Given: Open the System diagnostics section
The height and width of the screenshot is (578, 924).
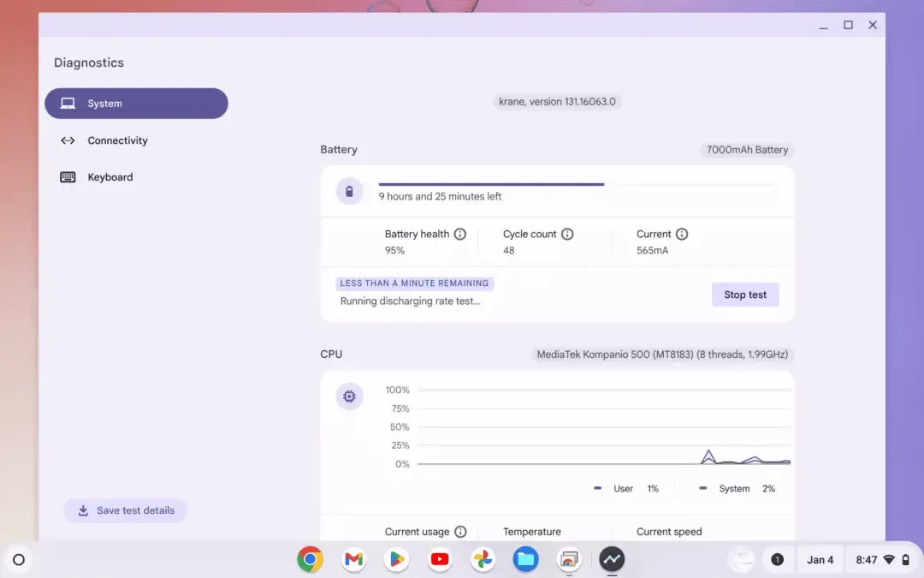Looking at the screenshot, I should (136, 104).
